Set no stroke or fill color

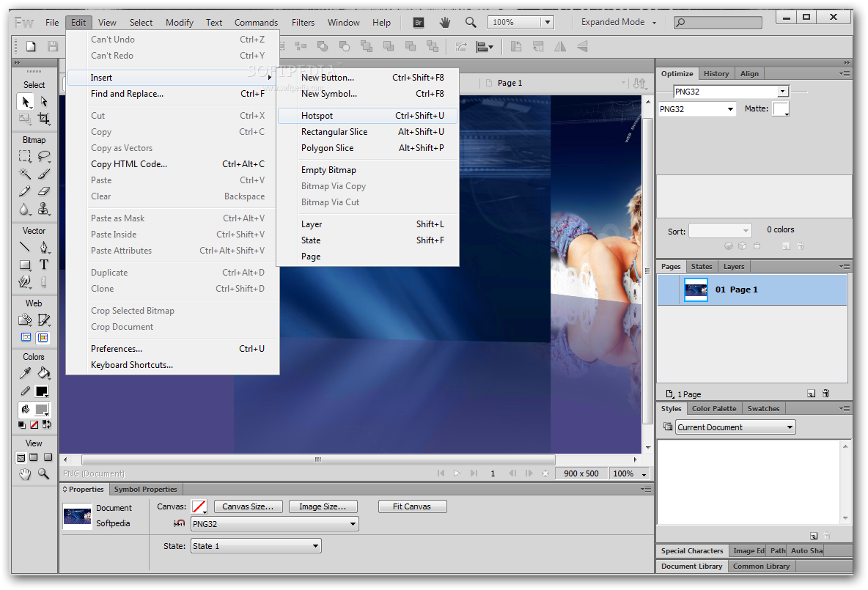[x=34, y=424]
